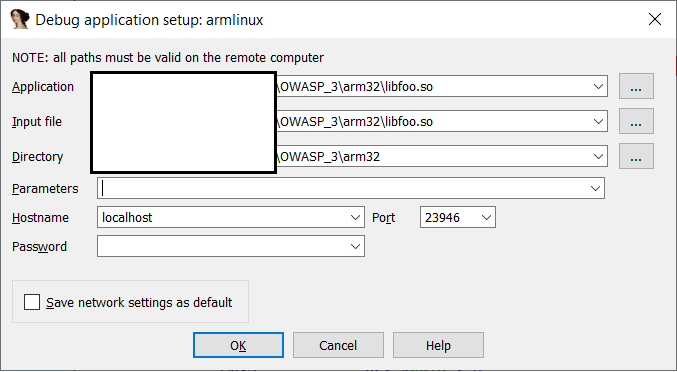This screenshot has width=677, height=372.
Task: Confirm the debug setup with OK
Action: pos(238,345)
